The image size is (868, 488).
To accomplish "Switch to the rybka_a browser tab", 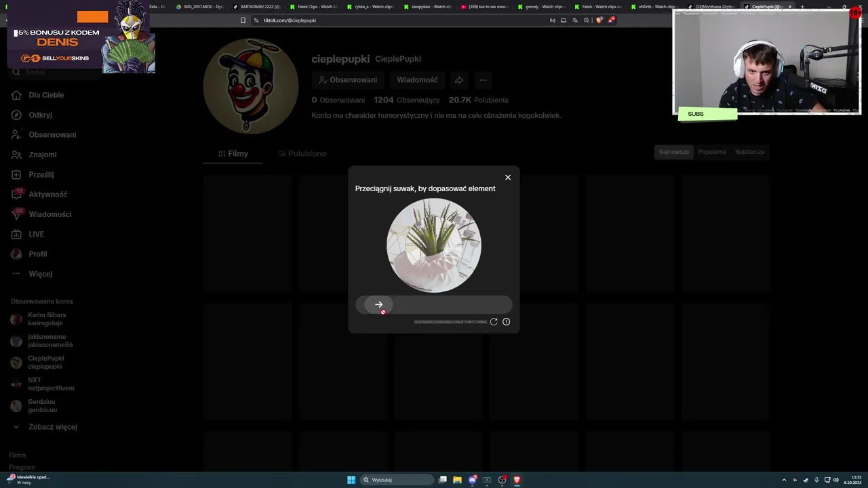I will coord(370,7).
